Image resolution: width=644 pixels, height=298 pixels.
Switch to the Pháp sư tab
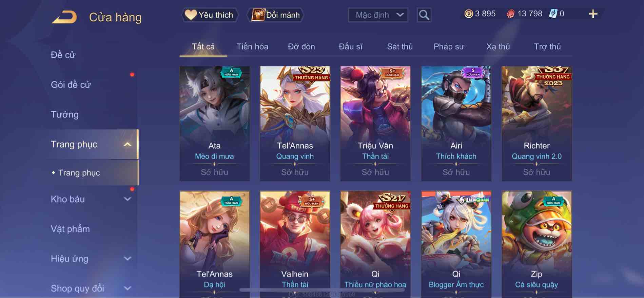(x=449, y=47)
